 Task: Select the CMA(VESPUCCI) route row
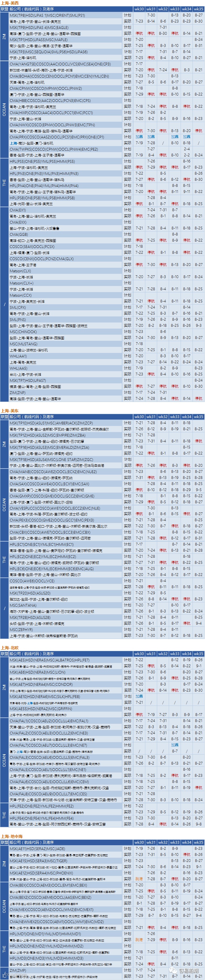(x=55, y=508)
